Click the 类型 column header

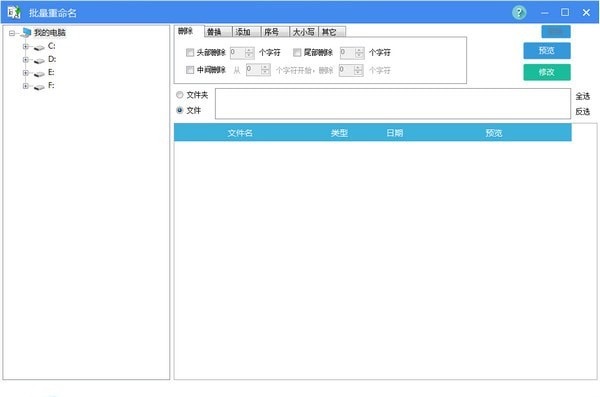point(339,133)
